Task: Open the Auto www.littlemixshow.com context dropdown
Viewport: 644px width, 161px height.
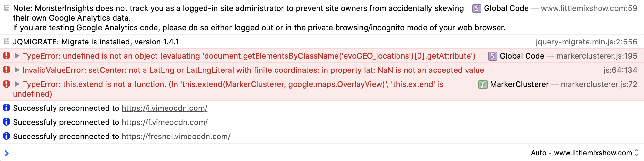Action: pyautogui.click(x=585, y=153)
